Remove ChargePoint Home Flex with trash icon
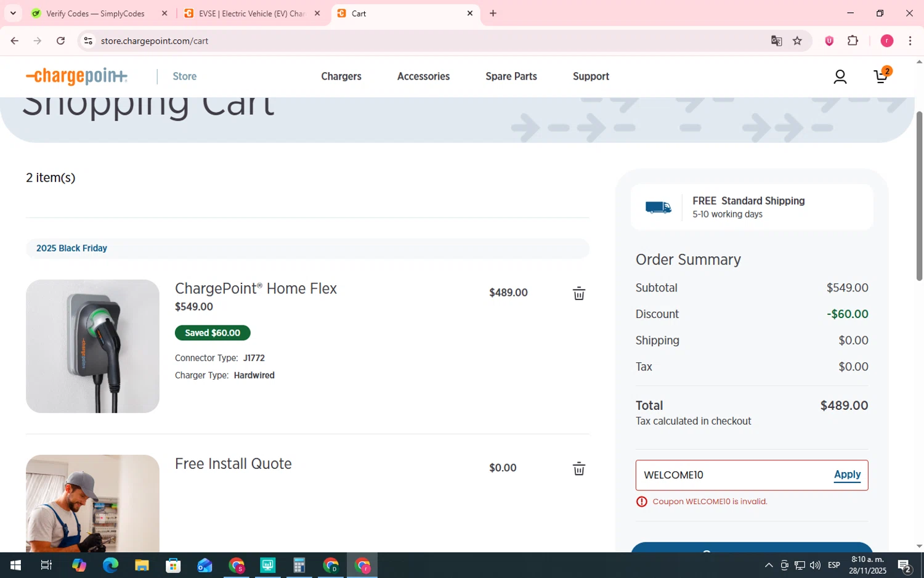 tap(578, 293)
